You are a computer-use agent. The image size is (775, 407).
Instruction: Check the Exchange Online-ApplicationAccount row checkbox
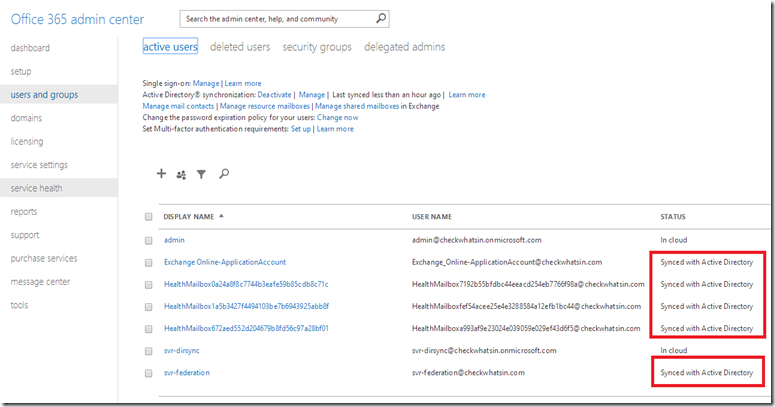[148, 263]
